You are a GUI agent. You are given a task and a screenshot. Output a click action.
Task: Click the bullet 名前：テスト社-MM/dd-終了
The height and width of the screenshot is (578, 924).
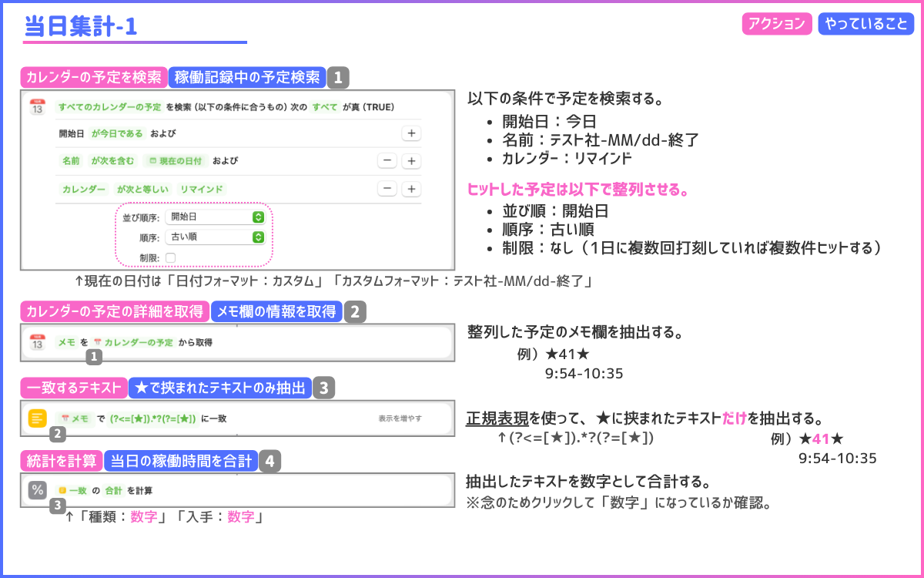(x=601, y=140)
